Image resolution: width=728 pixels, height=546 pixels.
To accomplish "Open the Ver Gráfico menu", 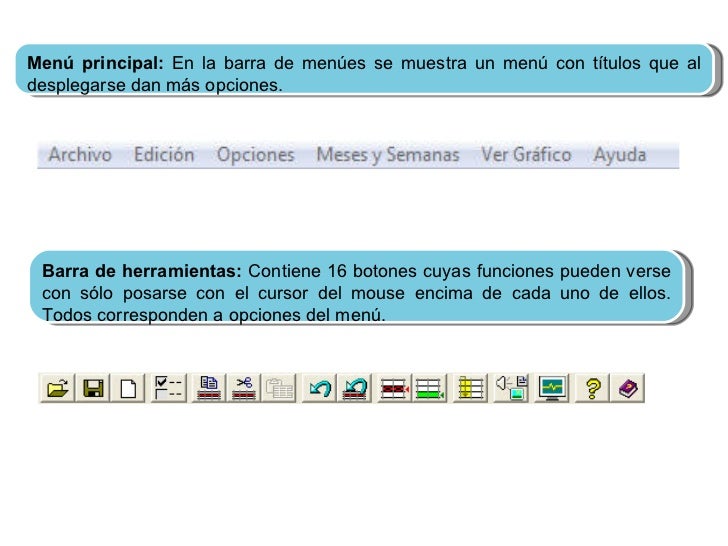I will tap(526, 155).
